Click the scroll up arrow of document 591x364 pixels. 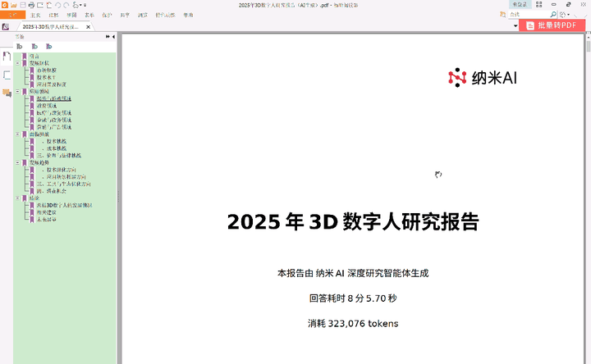coord(589,37)
